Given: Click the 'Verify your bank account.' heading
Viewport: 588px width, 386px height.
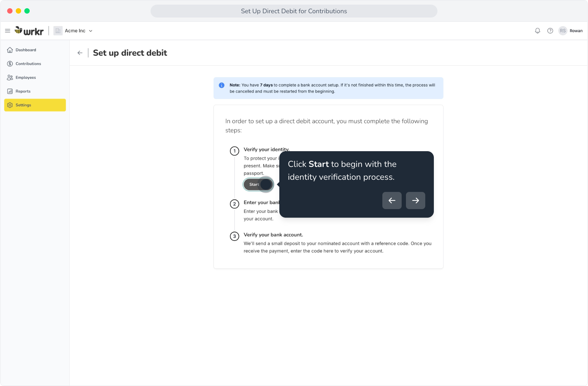Looking at the screenshot, I should click(x=273, y=235).
